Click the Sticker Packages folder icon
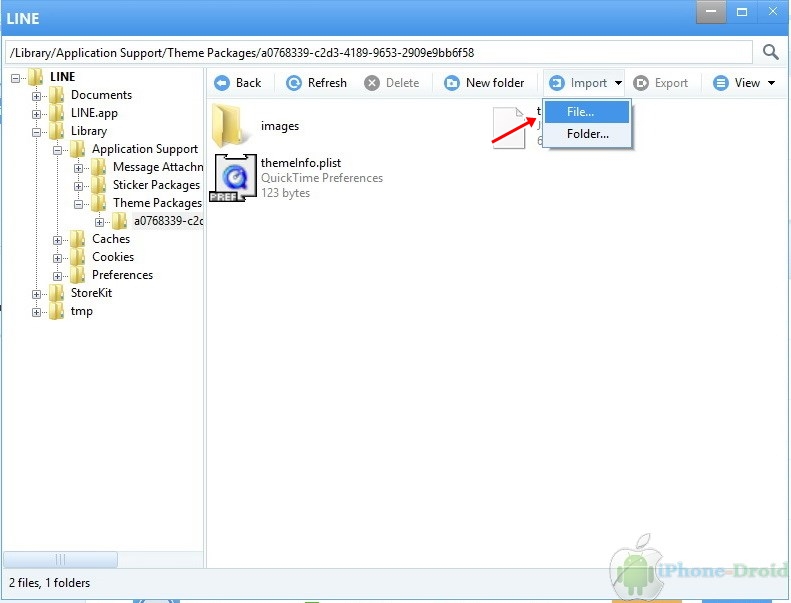The height and width of the screenshot is (603, 791). pos(98,185)
